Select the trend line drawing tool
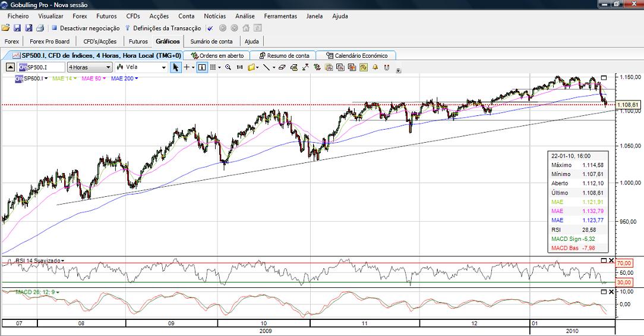The width and height of the screenshot is (644, 336). point(267,67)
